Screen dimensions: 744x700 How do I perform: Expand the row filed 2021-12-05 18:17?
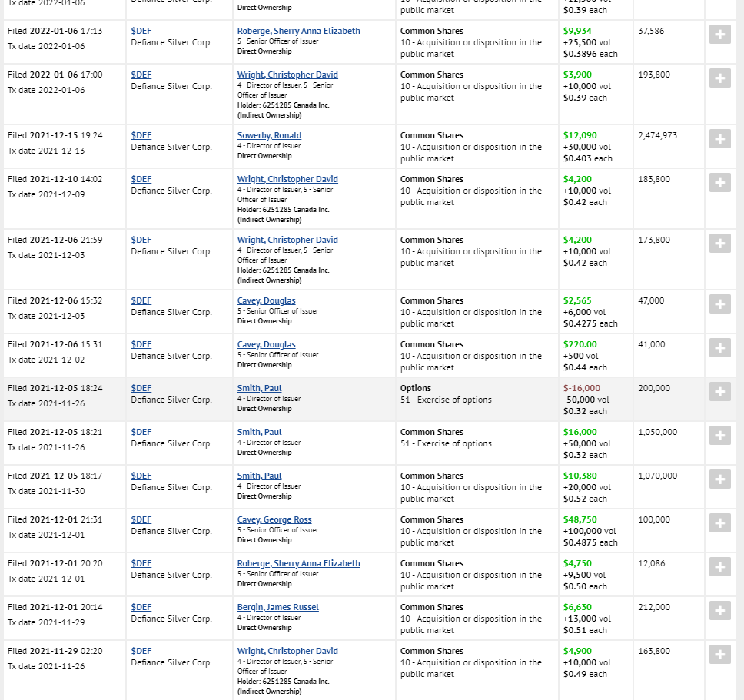coord(720,479)
